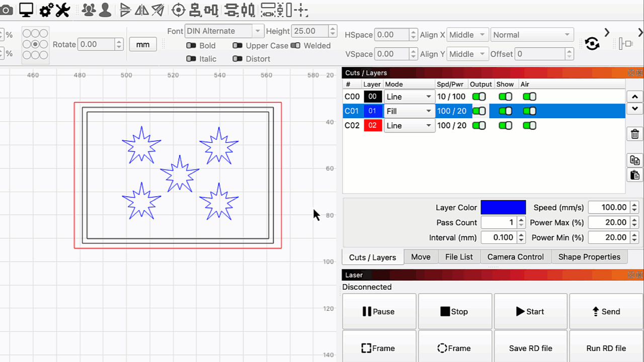This screenshot has height=362, width=644.
Task: Click the Group shapes icon
Action: (x=89, y=10)
